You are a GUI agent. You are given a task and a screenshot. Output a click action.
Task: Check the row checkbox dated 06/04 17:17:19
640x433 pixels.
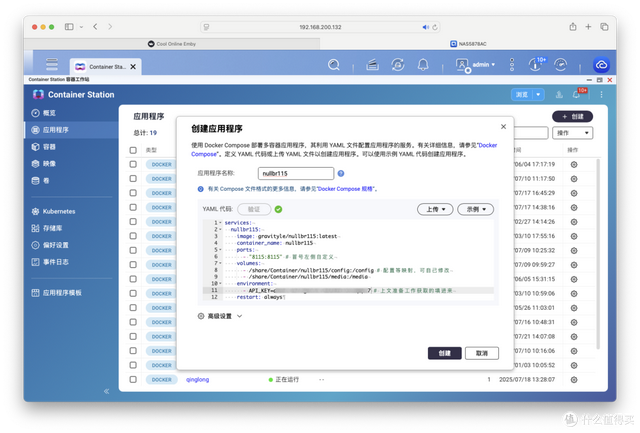click(x=133, y=164)
